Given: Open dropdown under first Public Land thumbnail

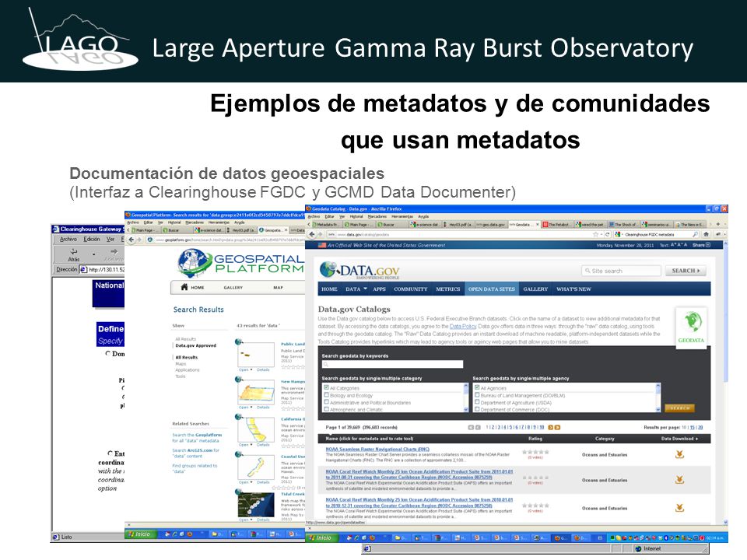Looking at the screenshot, I should [251, 369].
